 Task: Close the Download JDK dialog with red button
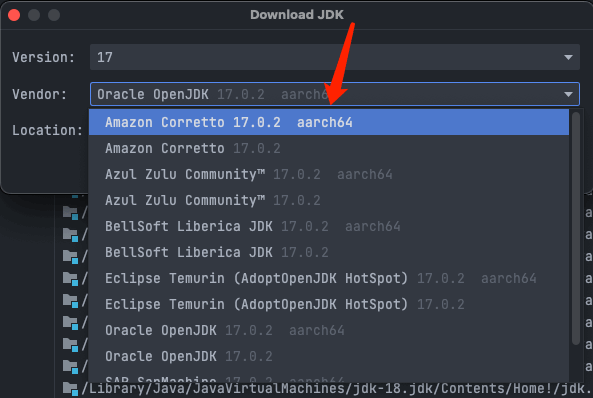[14, 15]
